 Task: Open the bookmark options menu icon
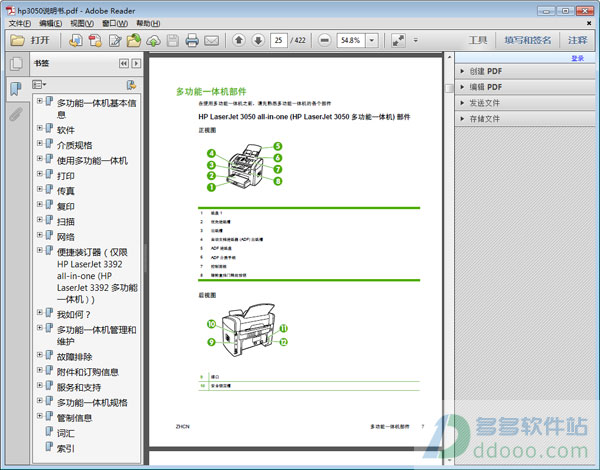39,84
